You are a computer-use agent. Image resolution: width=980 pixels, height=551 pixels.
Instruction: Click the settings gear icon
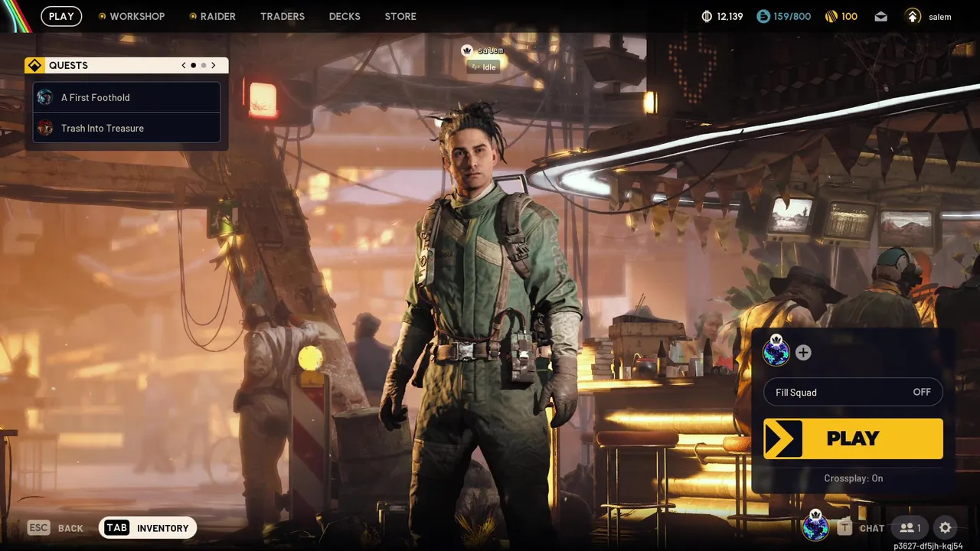[945, 527]
